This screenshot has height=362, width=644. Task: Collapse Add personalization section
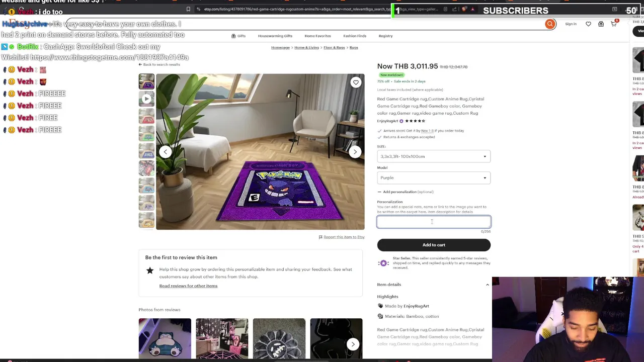(x=405, y=192)
